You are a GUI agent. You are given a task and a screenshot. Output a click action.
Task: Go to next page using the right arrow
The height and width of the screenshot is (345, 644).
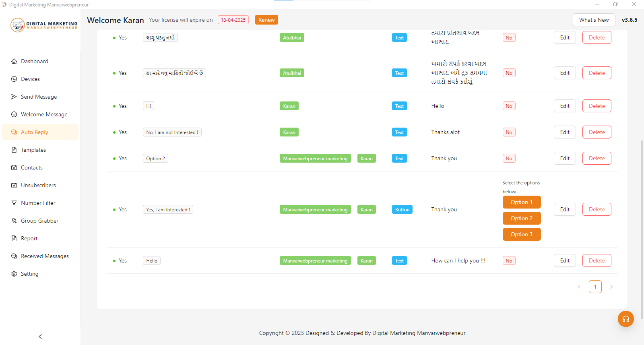click(611, 287)
